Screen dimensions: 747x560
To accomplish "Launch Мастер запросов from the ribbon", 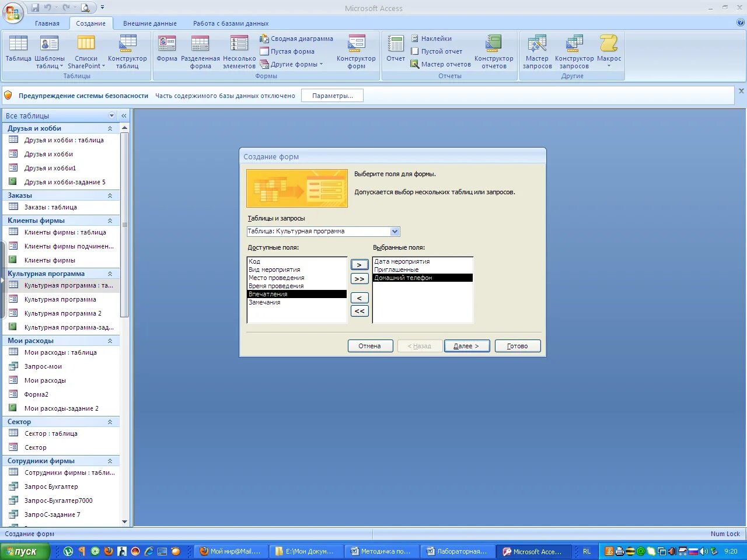I will pyautogui.click(x=537, y=52).
